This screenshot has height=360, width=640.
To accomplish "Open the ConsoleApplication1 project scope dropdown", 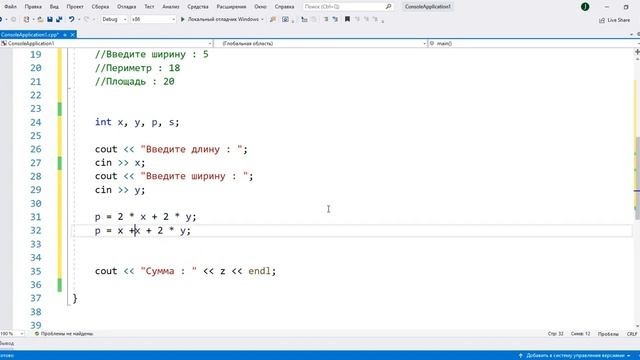I will (106, 43).
